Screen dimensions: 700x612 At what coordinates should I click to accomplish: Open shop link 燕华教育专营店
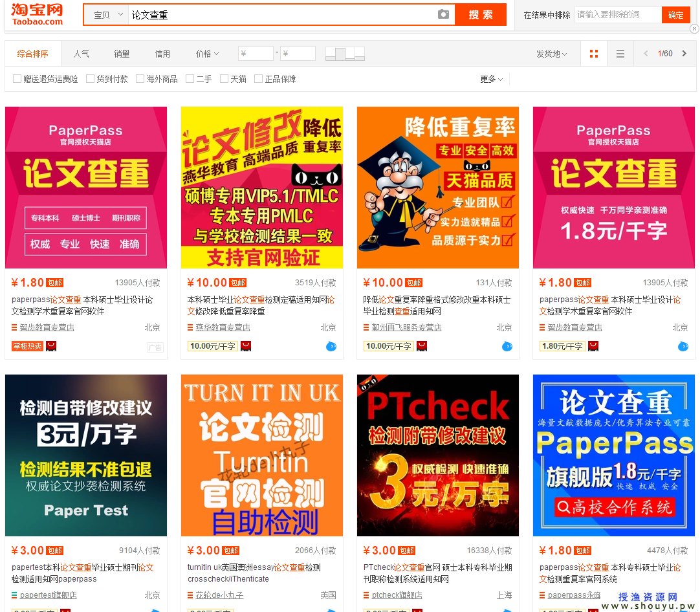click(223, 327)
